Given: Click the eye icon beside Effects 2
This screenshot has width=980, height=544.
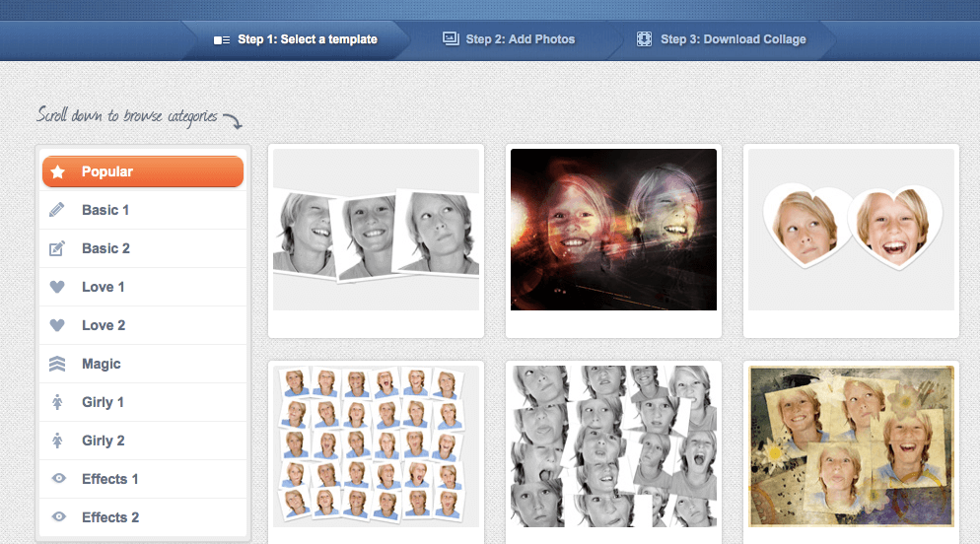Looking at the screenshot, I should click(58, 517).
